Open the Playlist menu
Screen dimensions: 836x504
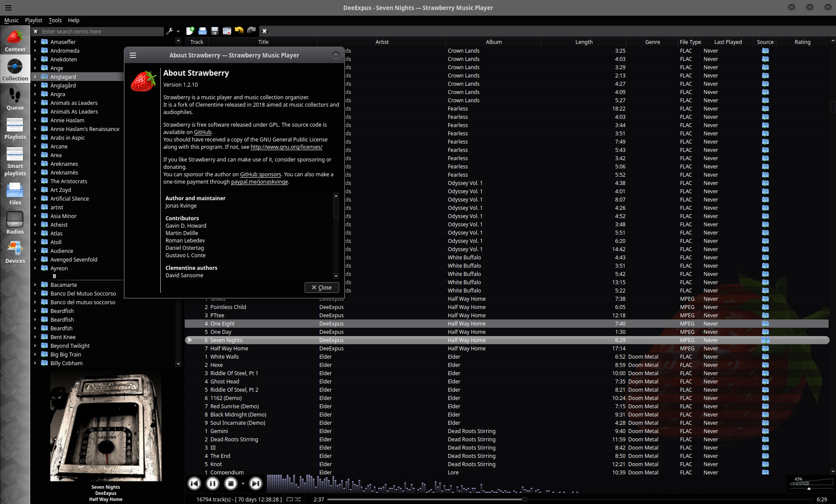34,20
